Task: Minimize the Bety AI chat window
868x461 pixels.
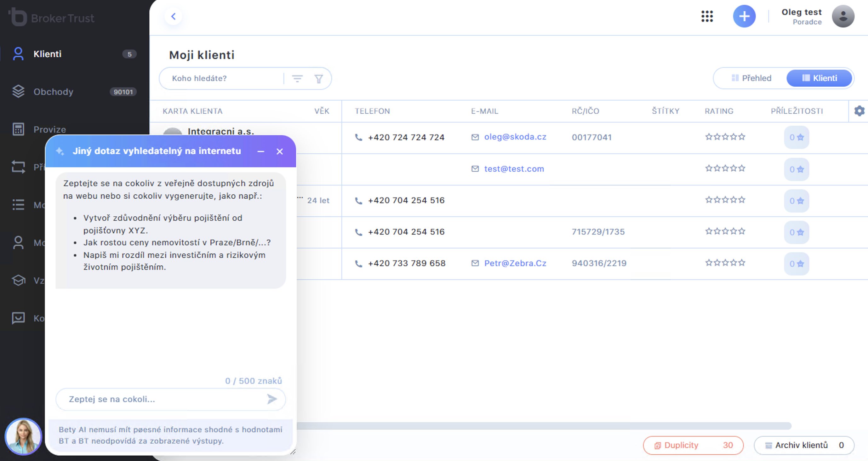Action: (x=260, y=152)
